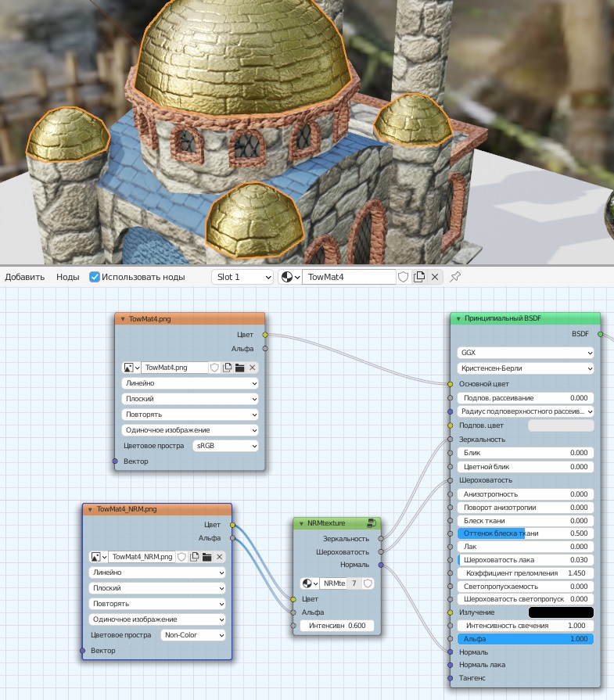This screenshot has width=614, height=700.
Task: Open Одиночное изображение dropdown in TowMat4.png node
Action: click(x=190, y=430)
